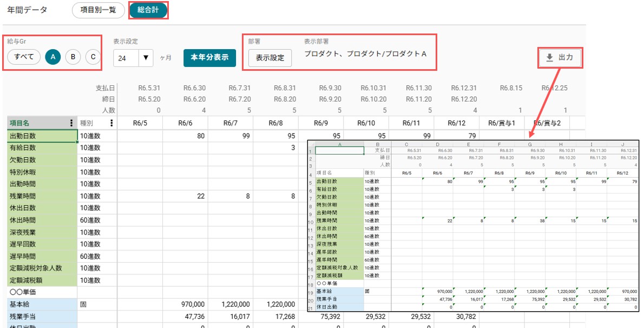Select the R6/6 column header
The width and height of the screenshot is (644, 328).
pyautogui.click(x=185, y=123)
